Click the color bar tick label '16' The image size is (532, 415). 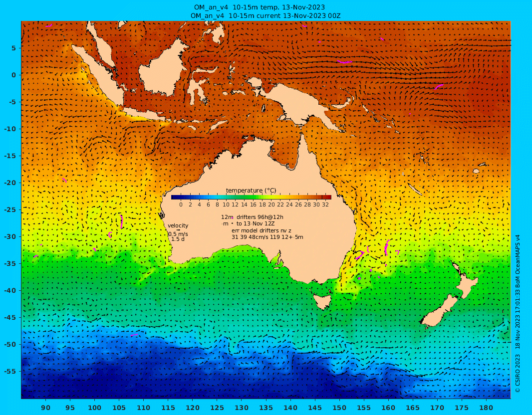253,205
